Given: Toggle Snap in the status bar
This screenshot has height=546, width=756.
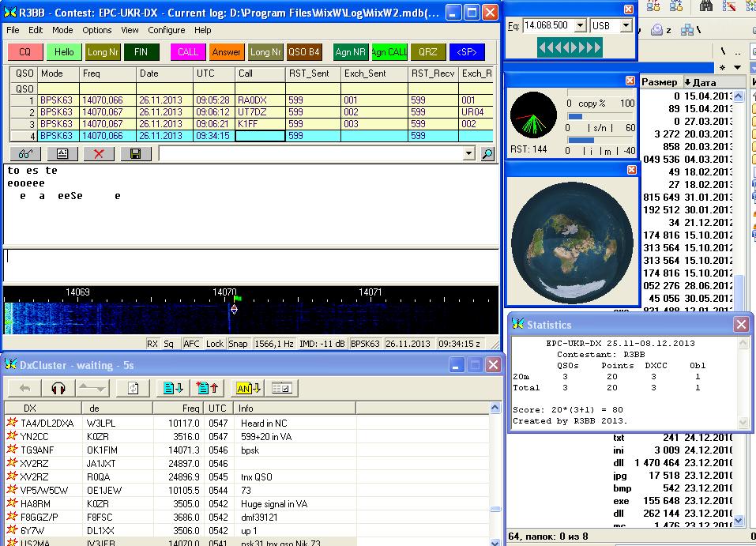Looking at the screenshot, I should (x=238, y=344).
